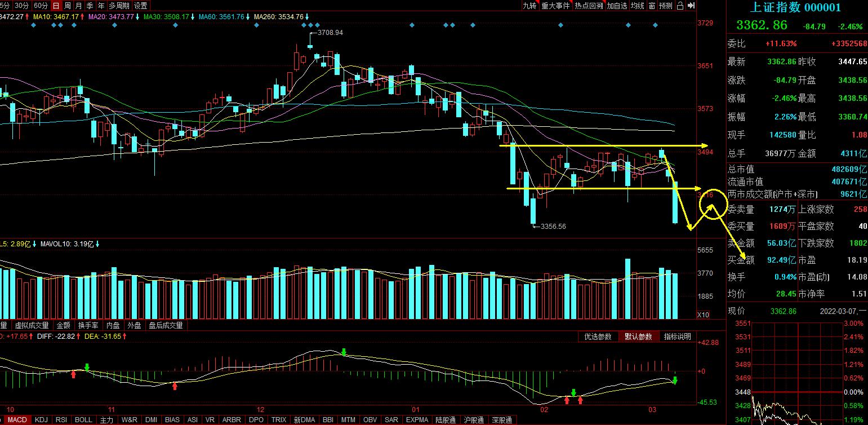The width and height of the screenshot is (868, 425).
Task: Switch to the 60分 period tab
Action: (x=41, y=6)
